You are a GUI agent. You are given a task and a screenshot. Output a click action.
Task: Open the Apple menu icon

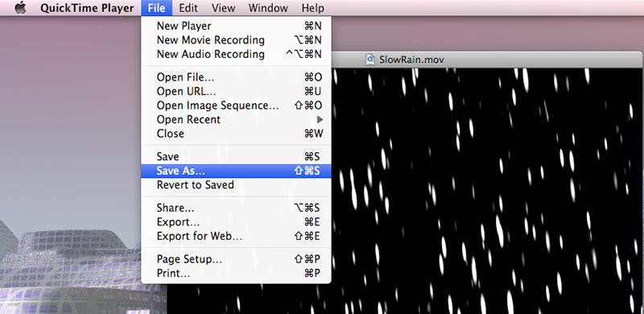tap(20, 8)
